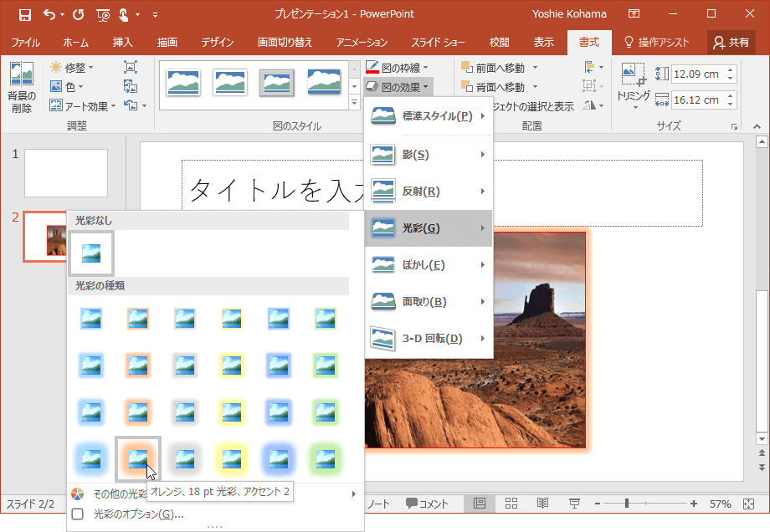Open ぼかし(E) soft edges submenu
This screenshot has height=532, width=770.
[x=429, y=265]
